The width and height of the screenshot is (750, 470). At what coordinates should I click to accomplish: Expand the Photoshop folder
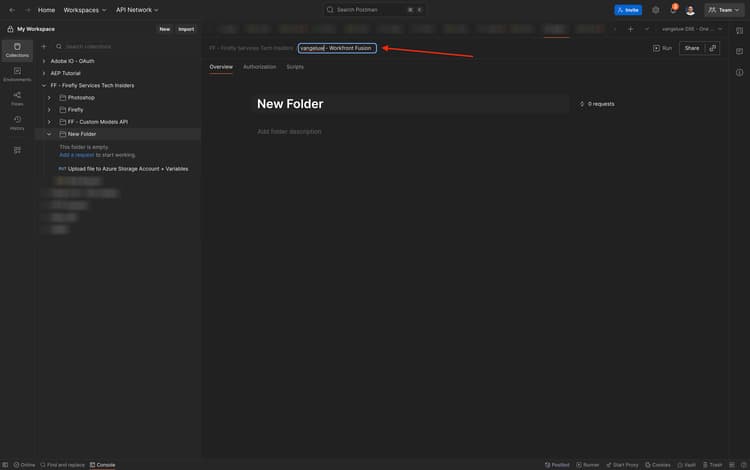49,98
